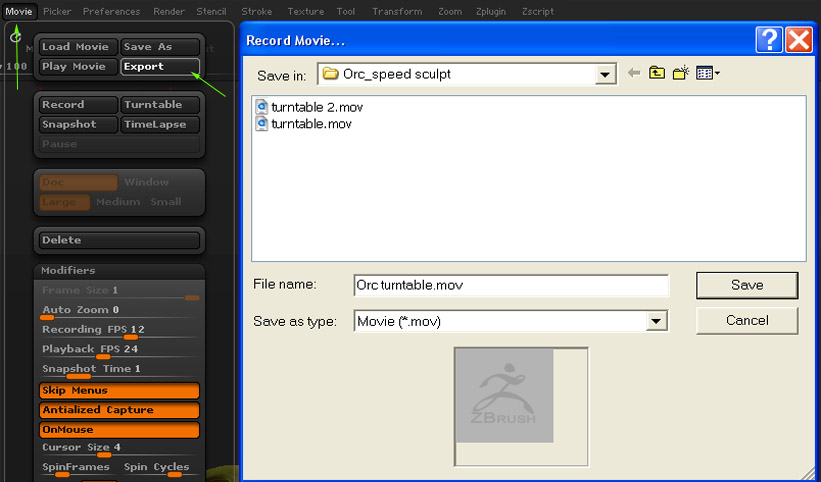Click the Snapshot Time slider
Viewport: 821px width, 482px height.
119,371
